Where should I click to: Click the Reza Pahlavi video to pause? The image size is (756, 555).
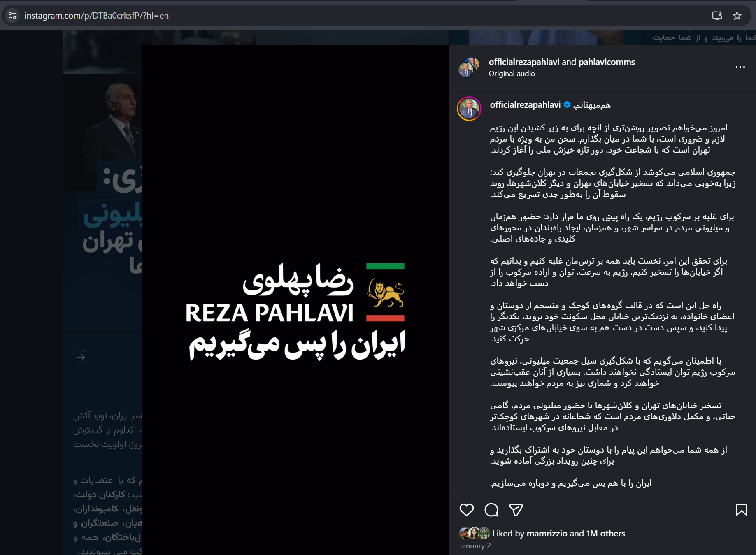tap(295, 300)
